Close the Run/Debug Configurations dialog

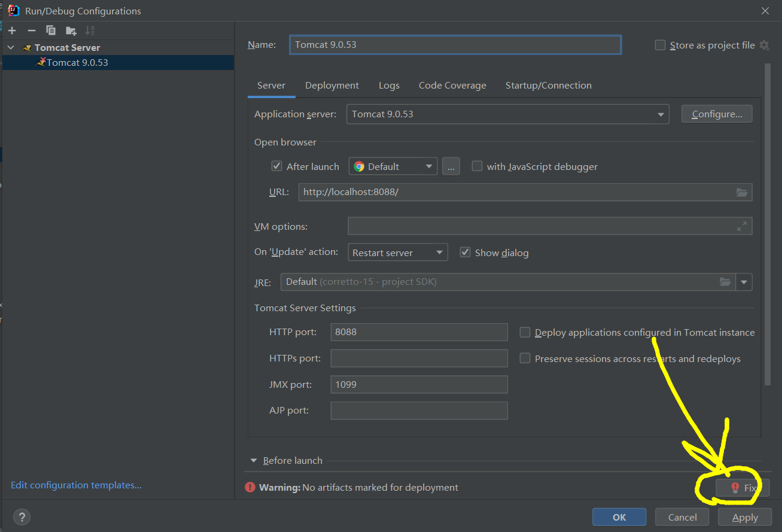765,11
